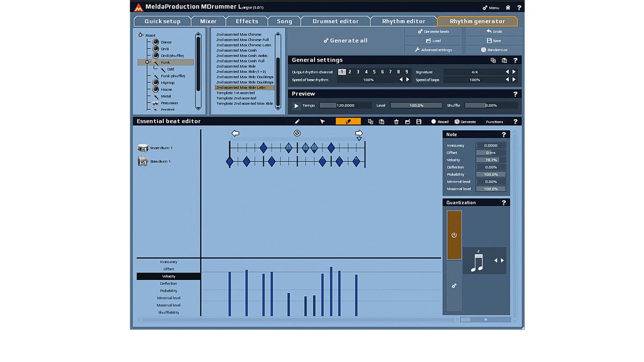This screenshot has width=644, height=362.
Task: Decrease Signature with left arrow
Action: click(x=507, y=72)
